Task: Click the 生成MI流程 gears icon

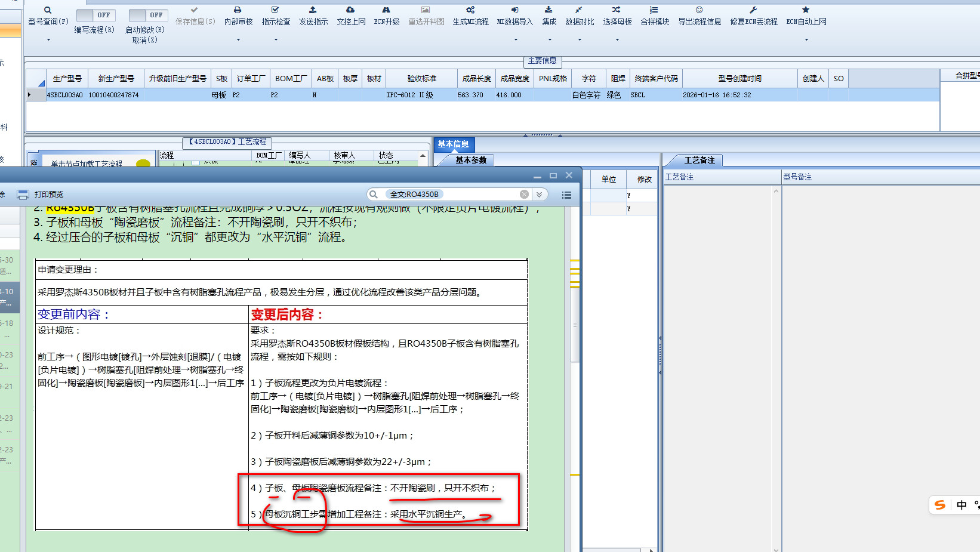Action: click(x=470, y=10)
